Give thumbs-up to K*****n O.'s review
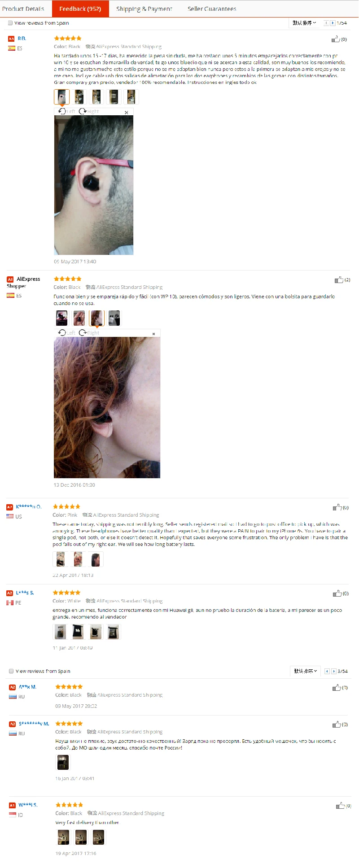This screenshot has width=359, height=868. coord(337,507)
